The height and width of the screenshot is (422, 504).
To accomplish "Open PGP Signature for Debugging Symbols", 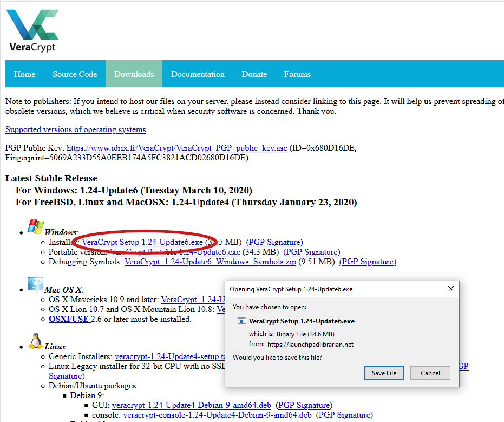I will (x=368, y=262).
